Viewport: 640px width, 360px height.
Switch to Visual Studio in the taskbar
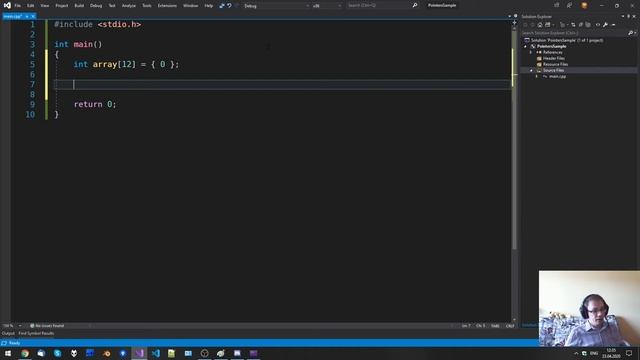coord(139,353)
